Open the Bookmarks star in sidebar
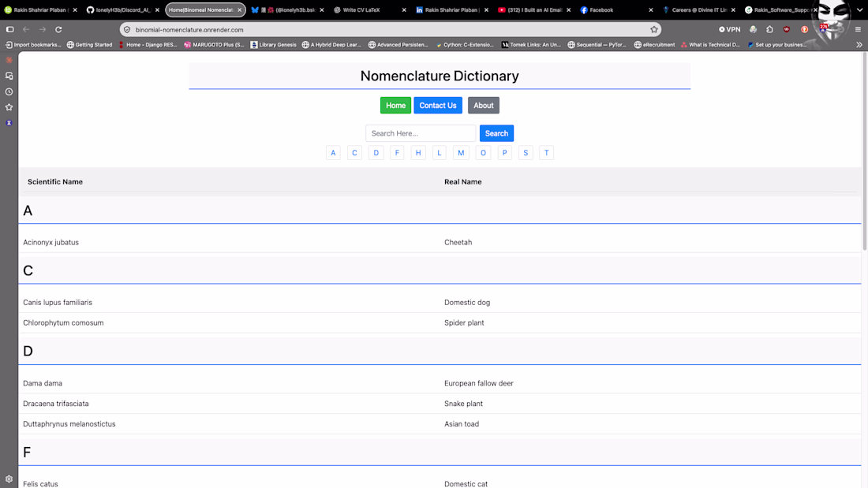868x488 pixels. tap(9, 107)
